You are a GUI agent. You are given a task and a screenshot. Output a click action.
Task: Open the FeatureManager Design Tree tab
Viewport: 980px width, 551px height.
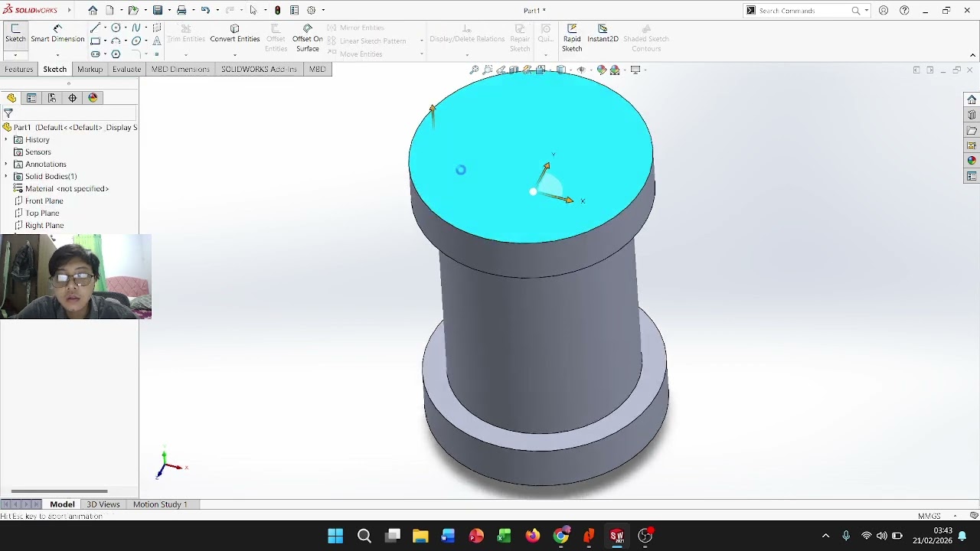[x=11, y=98]
